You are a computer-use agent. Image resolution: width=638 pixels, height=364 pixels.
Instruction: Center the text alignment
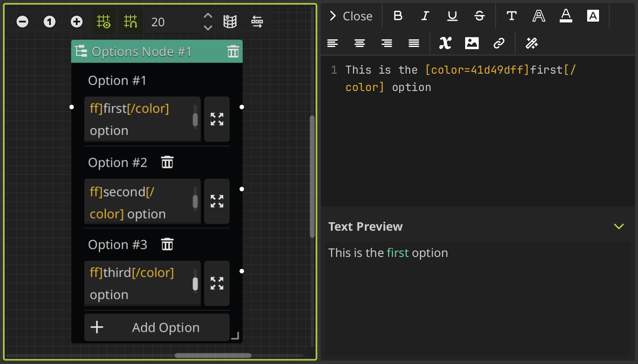tap(360, 43)
